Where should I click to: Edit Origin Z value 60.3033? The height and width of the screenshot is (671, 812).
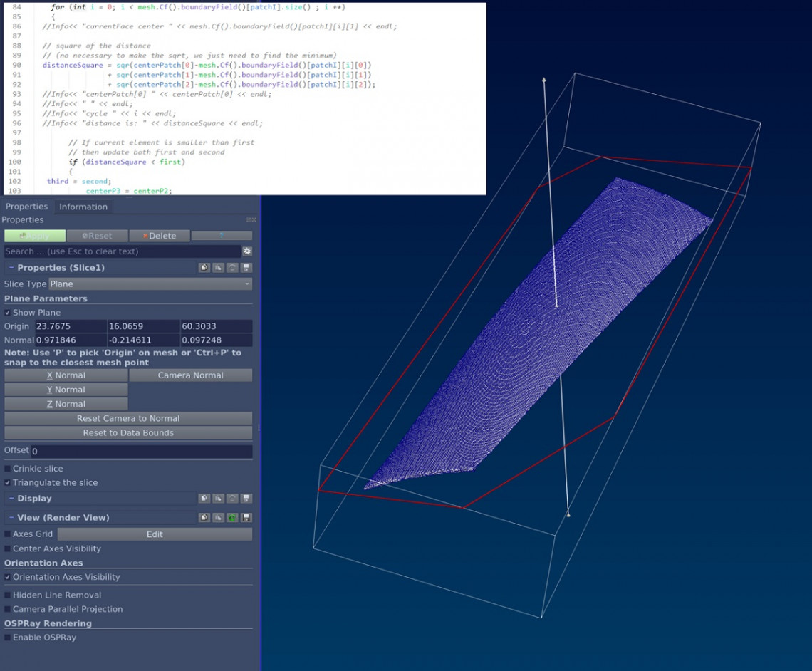[x=217, y=326]
